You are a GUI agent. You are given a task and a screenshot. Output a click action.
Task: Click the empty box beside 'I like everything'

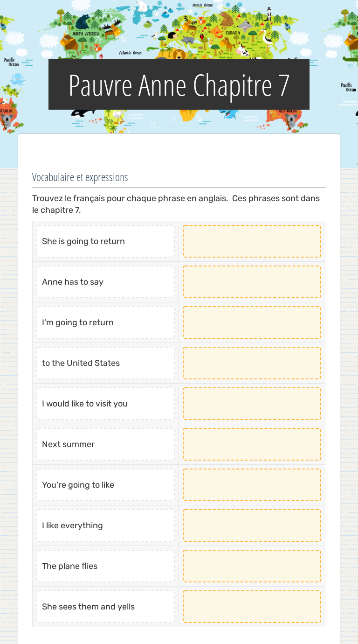(252, 525)
